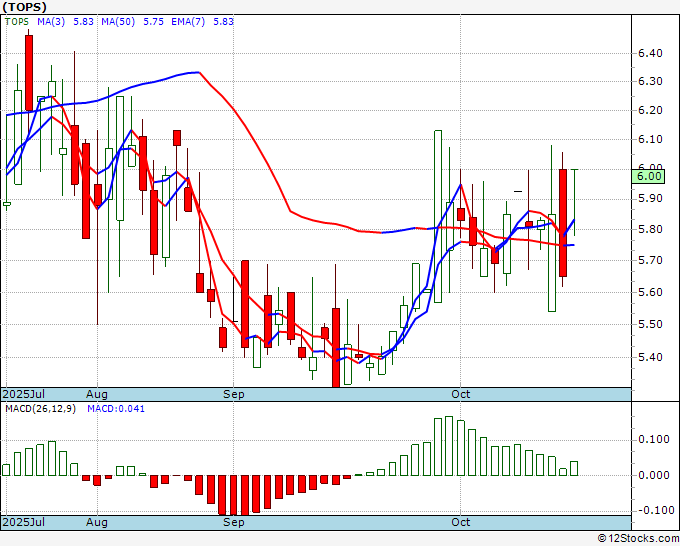Click the last red candle spanning 6.00 to 5.65
This screenshot has height=546, width=680.
pos(562,223)
